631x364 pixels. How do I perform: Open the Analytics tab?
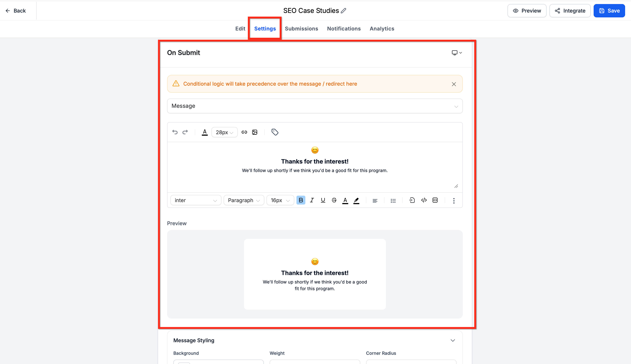click(x=382, y=29)
